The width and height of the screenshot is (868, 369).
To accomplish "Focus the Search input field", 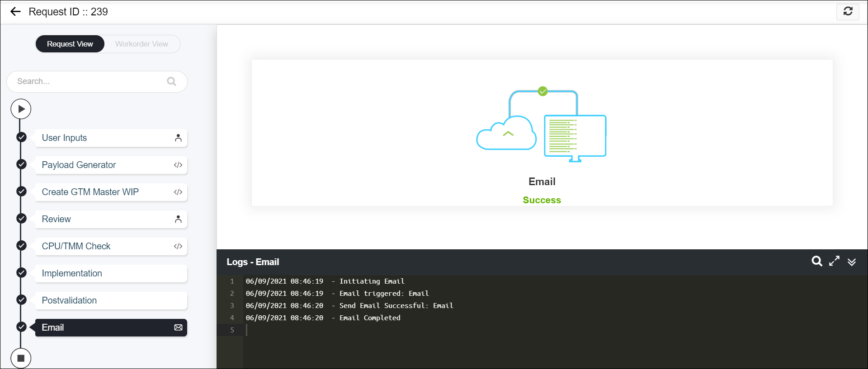I will 97,81.
